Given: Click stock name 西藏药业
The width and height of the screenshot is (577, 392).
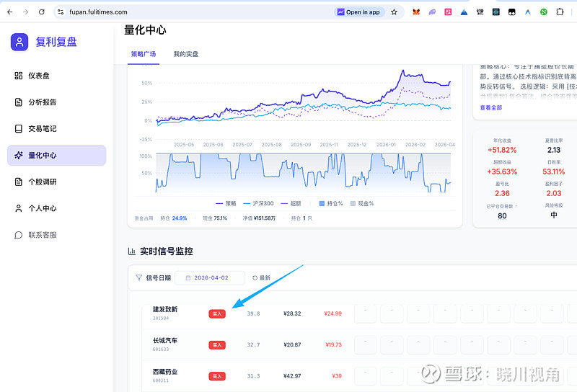Looking at the screenshot, I should coord(165,372).
